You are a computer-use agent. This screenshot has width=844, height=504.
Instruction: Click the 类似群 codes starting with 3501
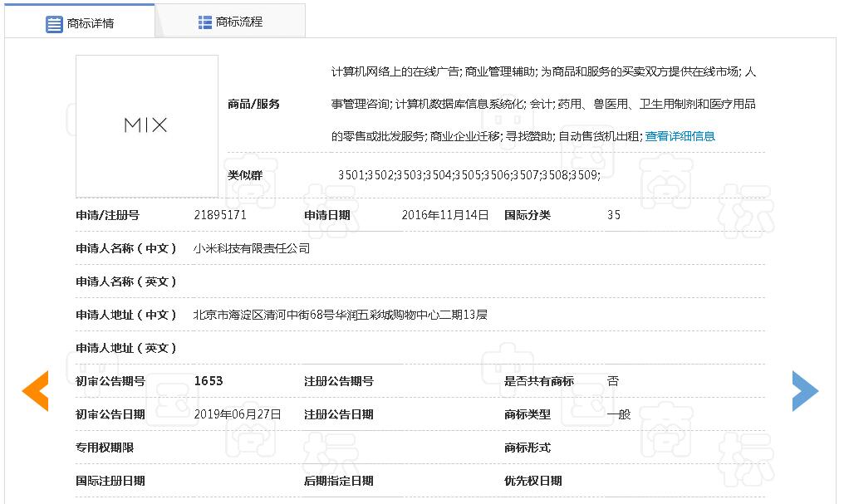pos(469,175)
